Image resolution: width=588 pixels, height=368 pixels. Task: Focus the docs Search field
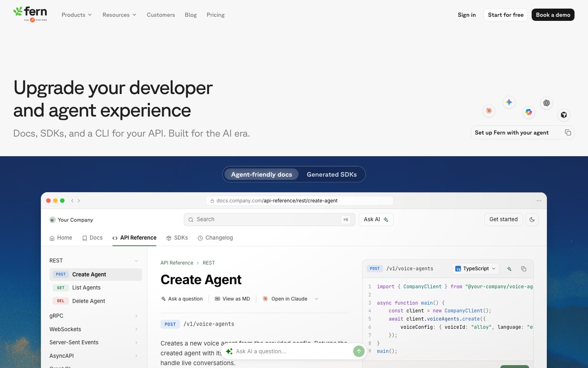(x=269, y=220)
